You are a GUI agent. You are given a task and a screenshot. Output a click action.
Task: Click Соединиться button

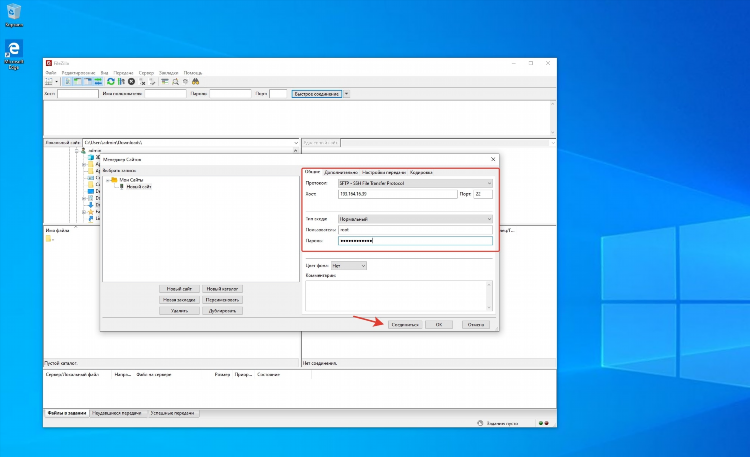(x=405, y=324)
